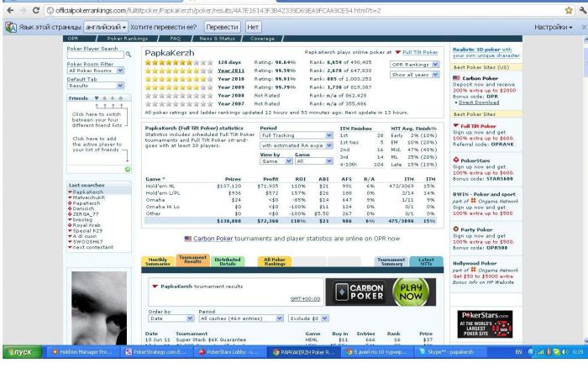588x368 pixels.
Task: Open the Show all years dropdown
Action: point(414,75)
